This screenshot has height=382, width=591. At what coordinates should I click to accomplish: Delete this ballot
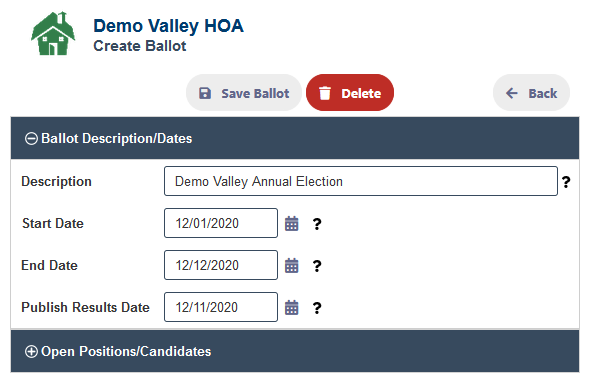(350, 93)
